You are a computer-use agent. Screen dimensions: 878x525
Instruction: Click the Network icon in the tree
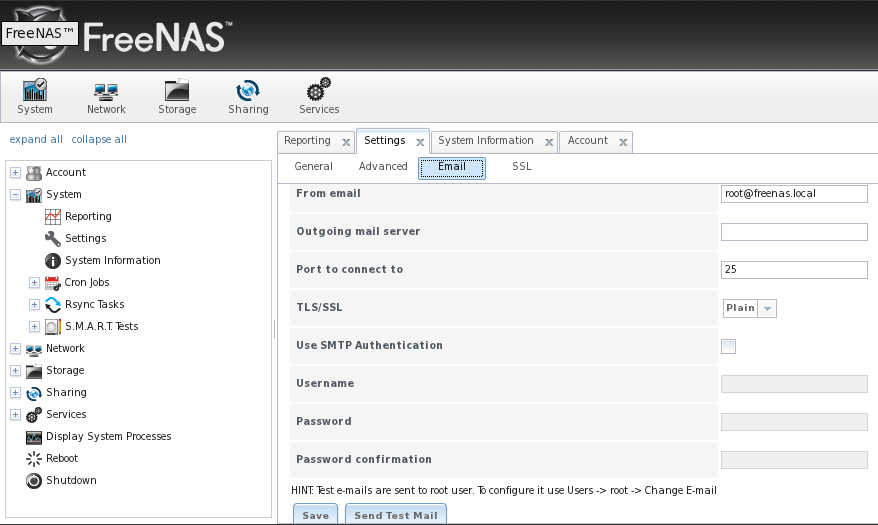[34, 349]
